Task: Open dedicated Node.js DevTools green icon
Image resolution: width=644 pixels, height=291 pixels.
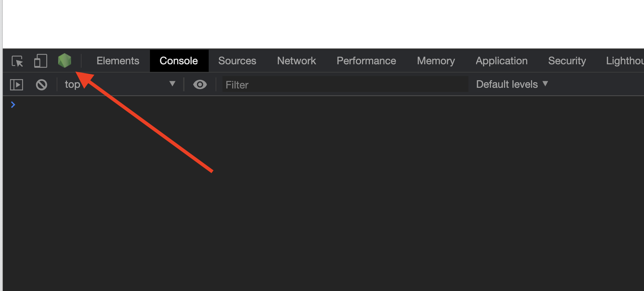Action: (x=65, y=61)
